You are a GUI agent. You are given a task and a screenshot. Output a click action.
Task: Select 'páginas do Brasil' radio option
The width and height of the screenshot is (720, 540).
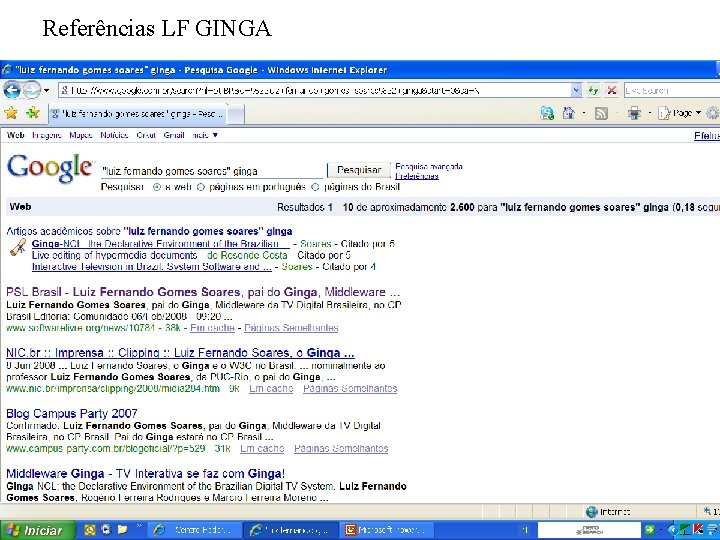pyautogui.click(x=315, y=187)
